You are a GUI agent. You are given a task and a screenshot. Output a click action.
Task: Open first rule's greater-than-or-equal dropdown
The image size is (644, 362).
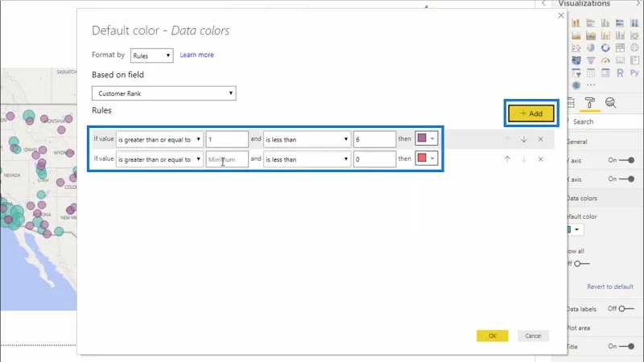[159, 139]
